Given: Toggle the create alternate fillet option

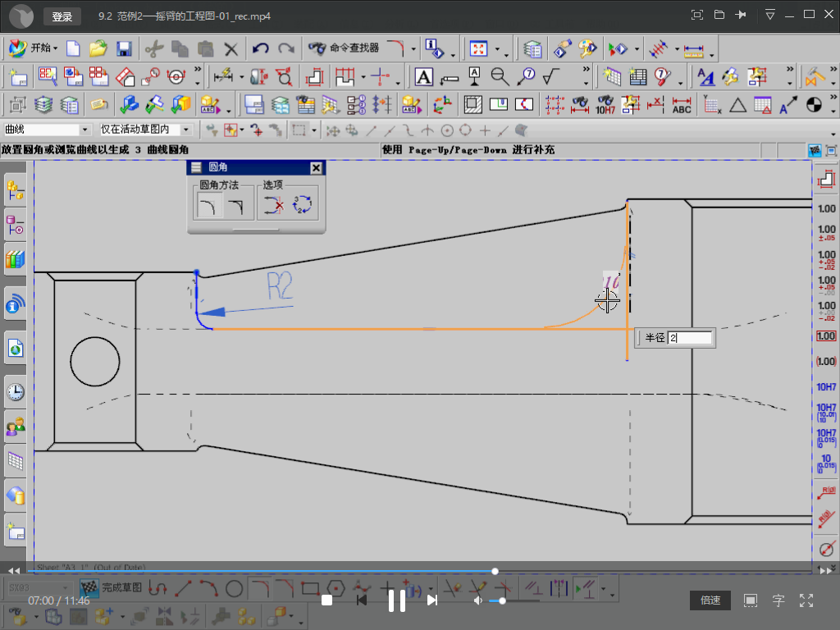Looking at the screenshot, I should coord(302,205).
